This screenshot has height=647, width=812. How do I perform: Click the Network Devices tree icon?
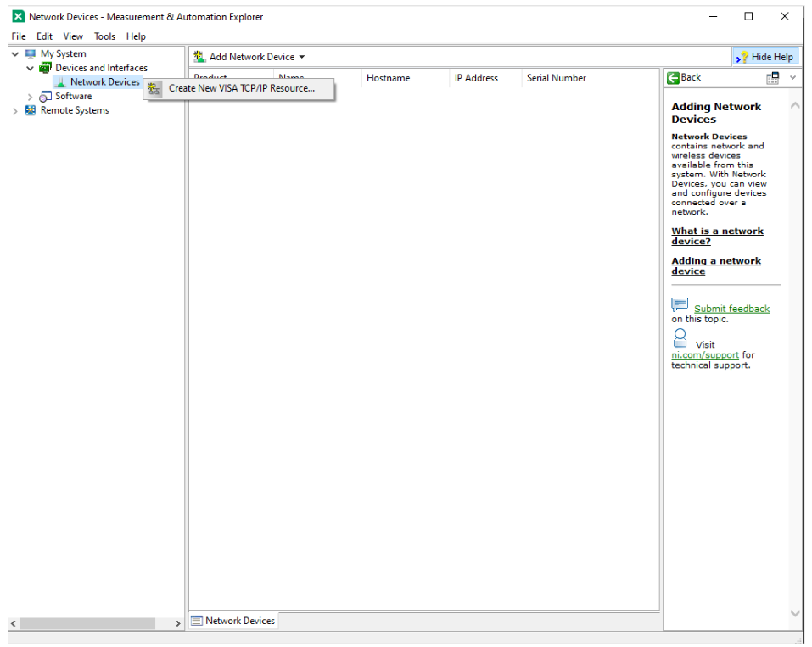point(60,82)
